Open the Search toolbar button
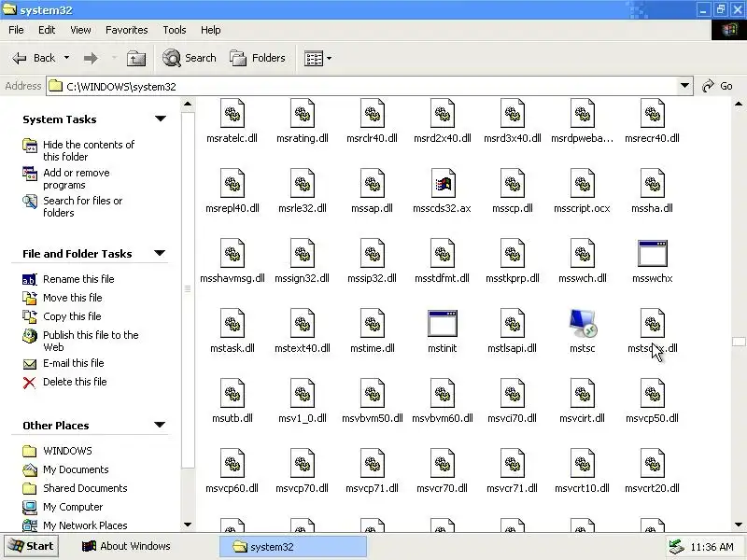 click(190, 58)
